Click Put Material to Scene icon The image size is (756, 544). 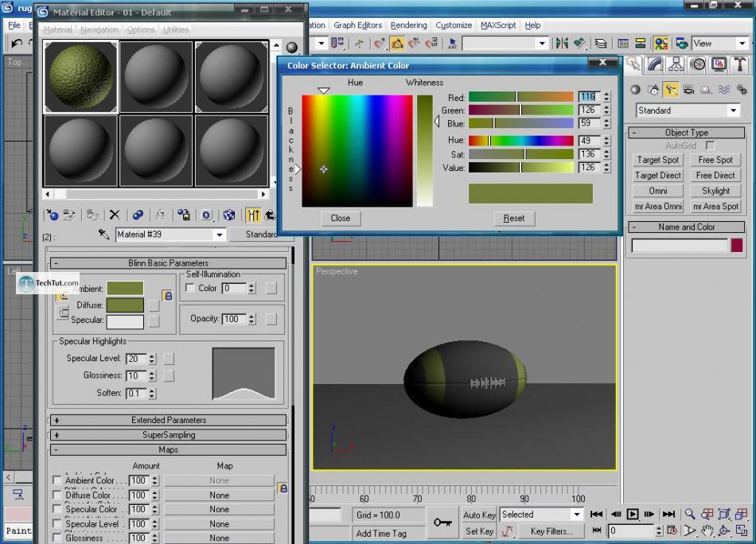point(69,215)
